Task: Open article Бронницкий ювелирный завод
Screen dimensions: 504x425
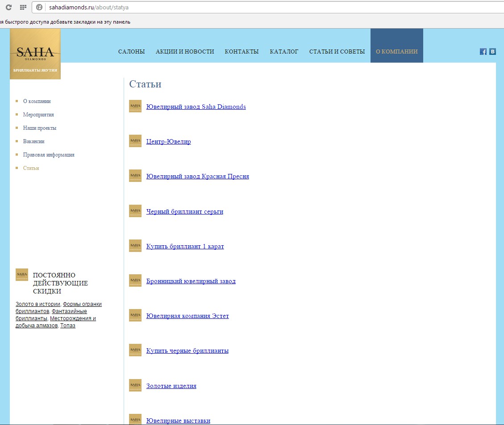Action: [x=191, y=281]
